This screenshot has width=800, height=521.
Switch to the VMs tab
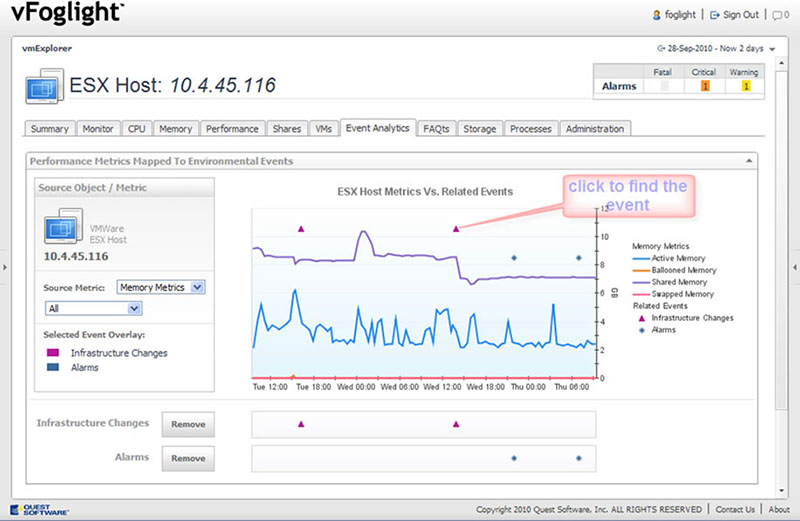[x=323, y=129]
